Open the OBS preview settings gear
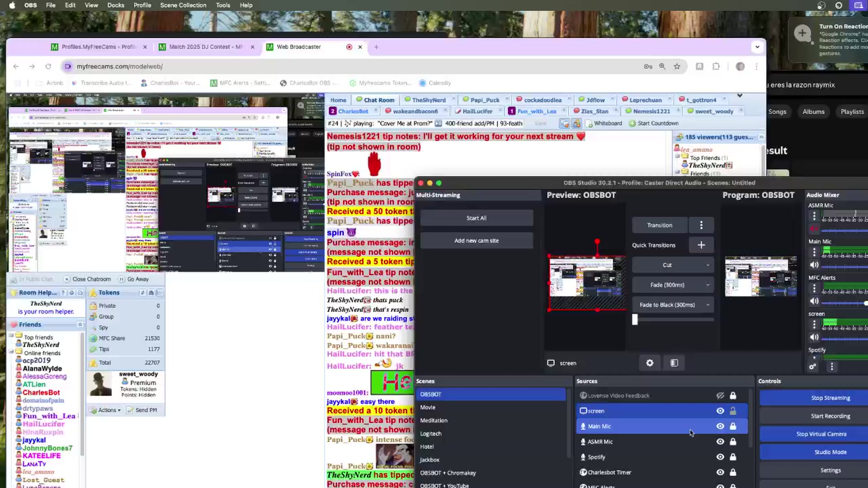The image size is (868, 488). click(x=650, y=363)
